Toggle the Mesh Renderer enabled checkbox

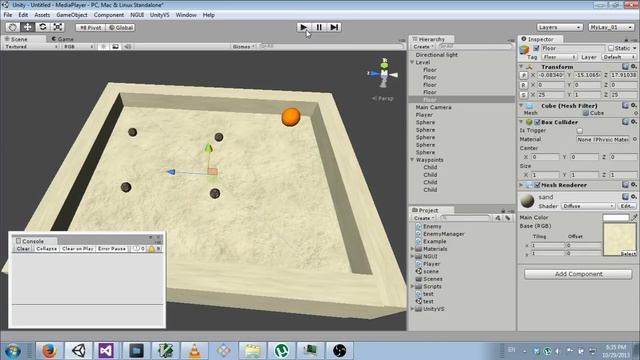point(537,185)
